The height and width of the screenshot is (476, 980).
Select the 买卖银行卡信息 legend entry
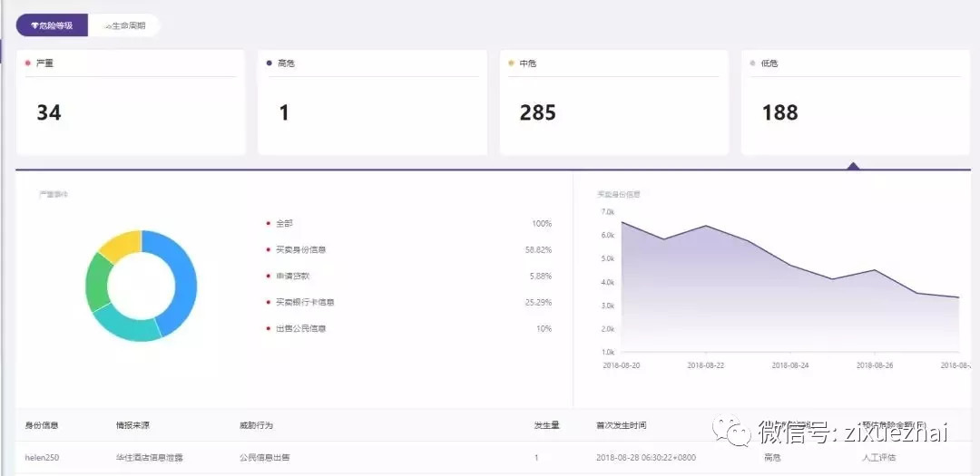click(305, 302)
